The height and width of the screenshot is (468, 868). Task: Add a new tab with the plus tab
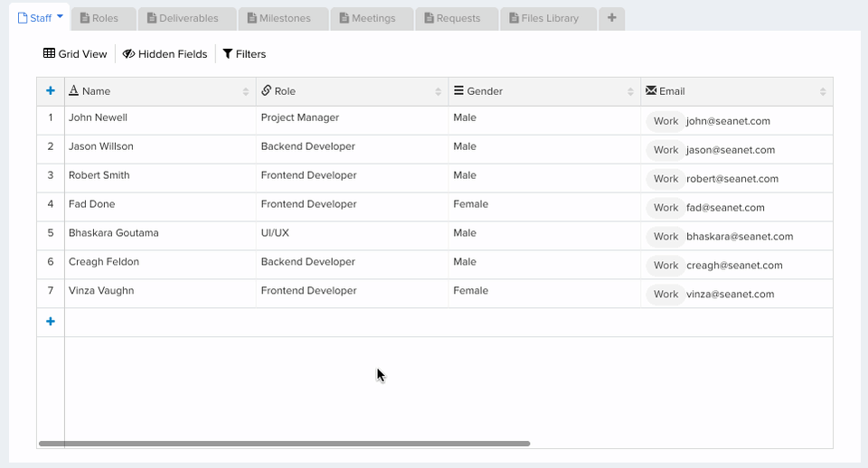[612, 18]
